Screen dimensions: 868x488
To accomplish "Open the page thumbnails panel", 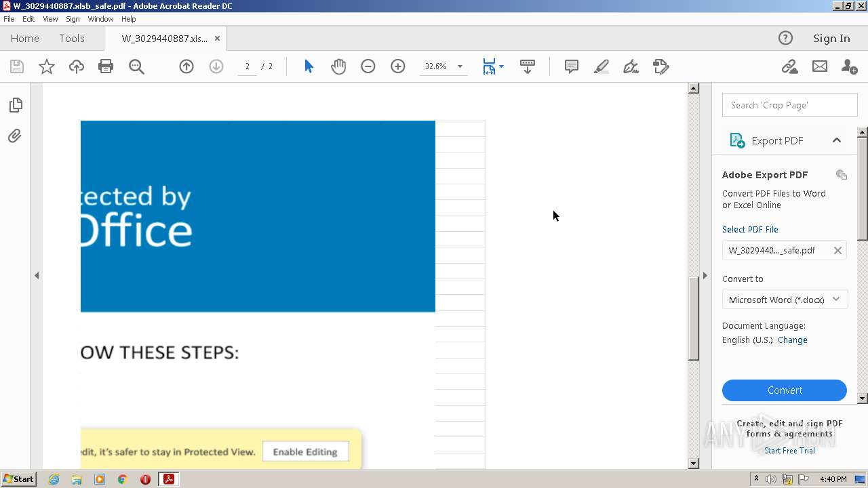I will (x=16, y=105).
